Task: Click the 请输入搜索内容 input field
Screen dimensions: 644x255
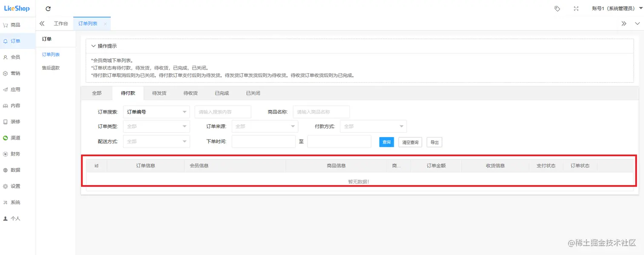Action: pos(223,112)
